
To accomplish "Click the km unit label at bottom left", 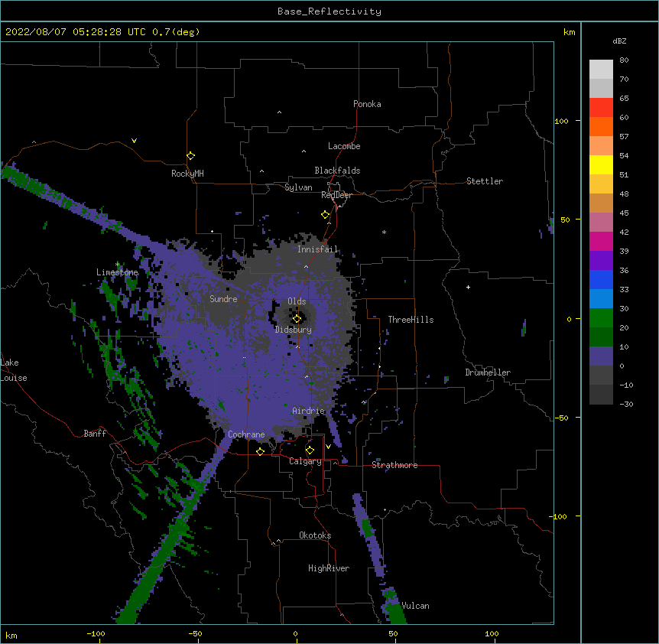I will coord(11,636).
